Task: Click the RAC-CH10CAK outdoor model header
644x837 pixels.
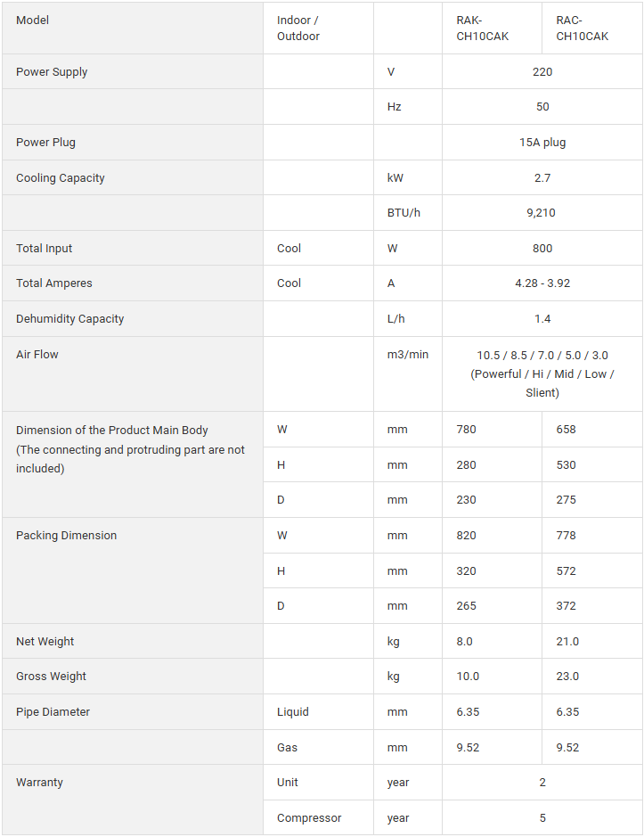Action: pyautogui.click(x=583, y=29)
